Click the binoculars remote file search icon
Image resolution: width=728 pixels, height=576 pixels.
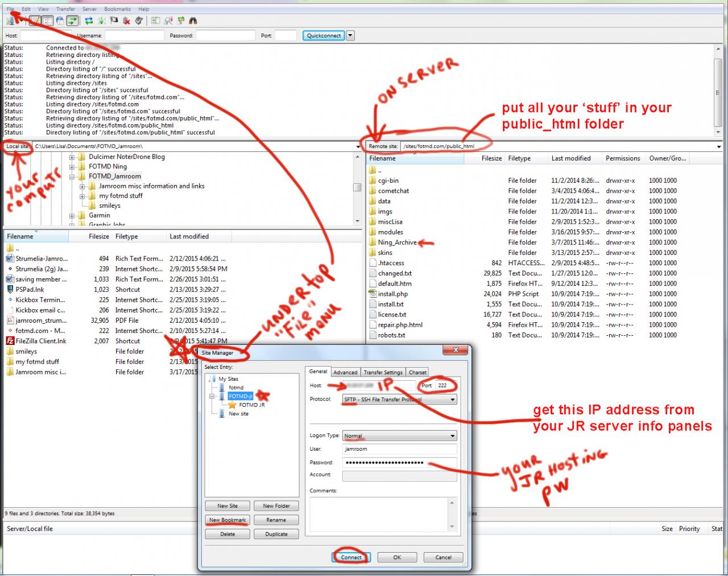[193, 21]
